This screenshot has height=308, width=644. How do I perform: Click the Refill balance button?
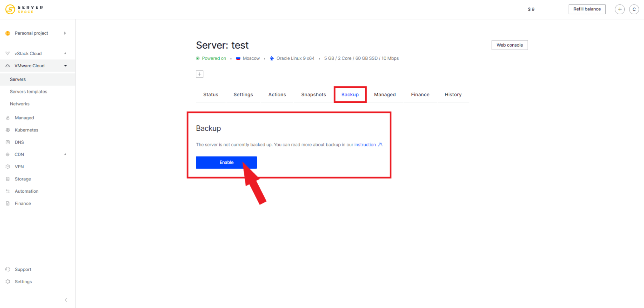click(x=587, y=9)
